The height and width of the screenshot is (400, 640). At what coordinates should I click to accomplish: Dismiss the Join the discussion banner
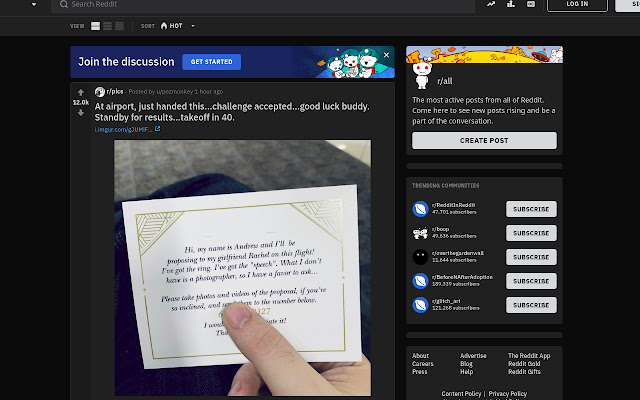click(x=386, y=55)
